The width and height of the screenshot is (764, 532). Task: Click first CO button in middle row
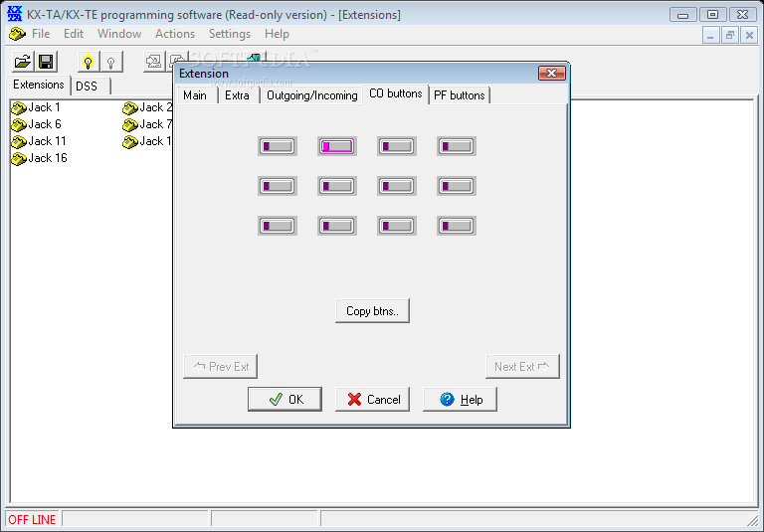278,186
